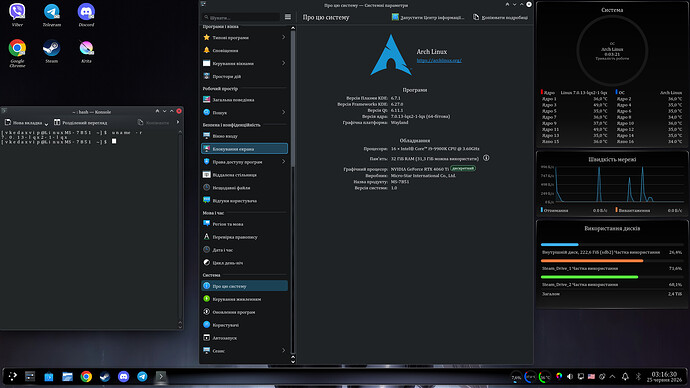690x388 pixels.
Task: Open Цикл день-ніч in the sidebar
Action: [x=245, y=263]
